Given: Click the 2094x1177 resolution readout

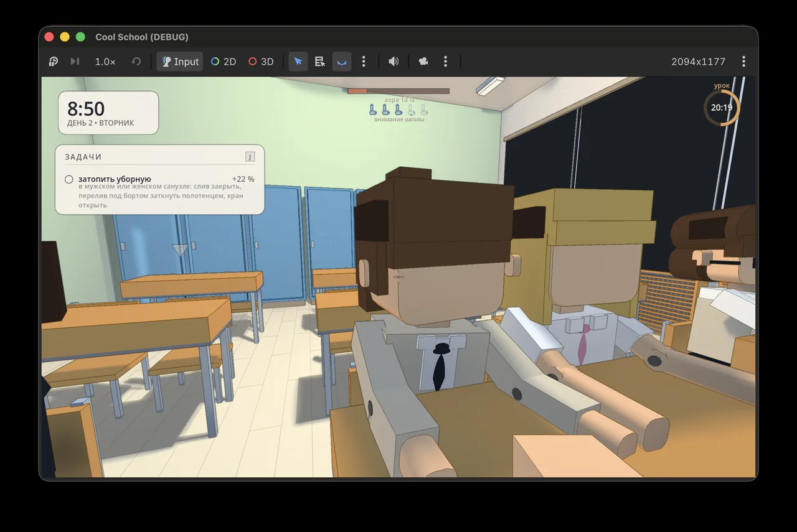Looking at the screenshot, I should point(698,62).
